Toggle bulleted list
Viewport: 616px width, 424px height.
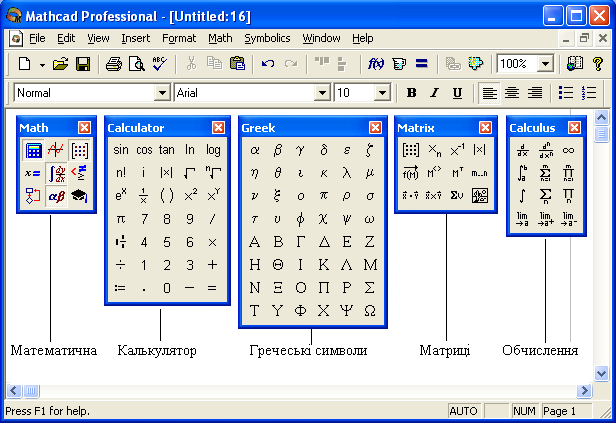click(566, 93)
